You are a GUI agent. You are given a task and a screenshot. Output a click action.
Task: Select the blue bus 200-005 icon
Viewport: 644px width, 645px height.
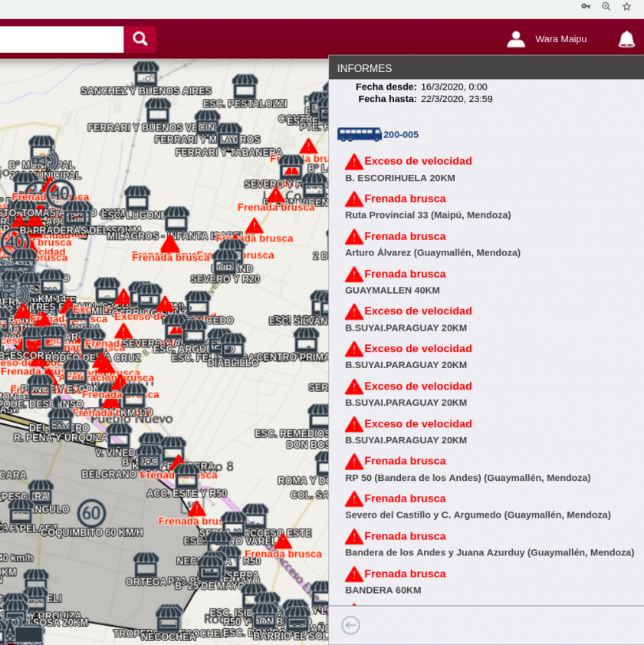pyautogui.click(x=359, y=134)
